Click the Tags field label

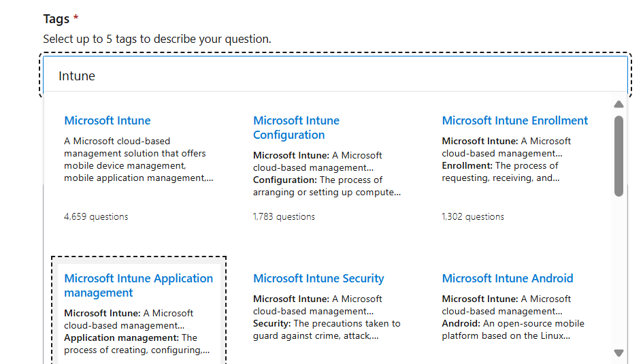57,19
